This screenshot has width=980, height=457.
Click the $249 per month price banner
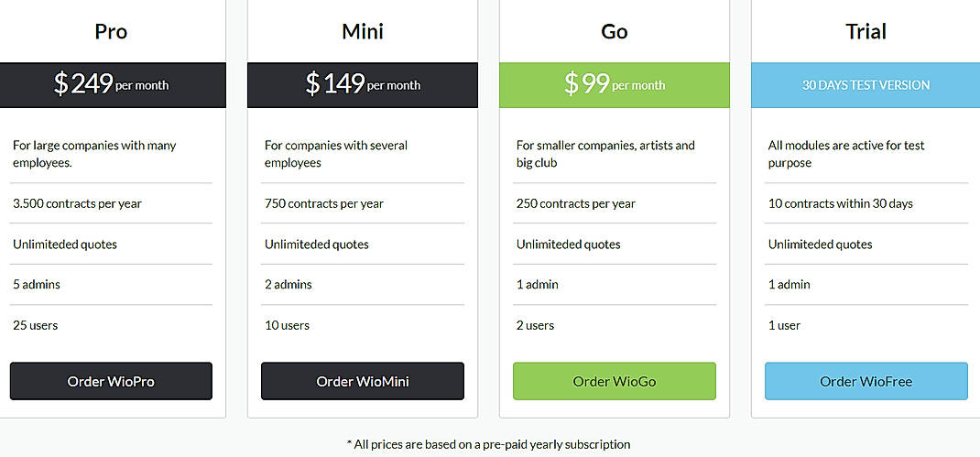[111, 84]
